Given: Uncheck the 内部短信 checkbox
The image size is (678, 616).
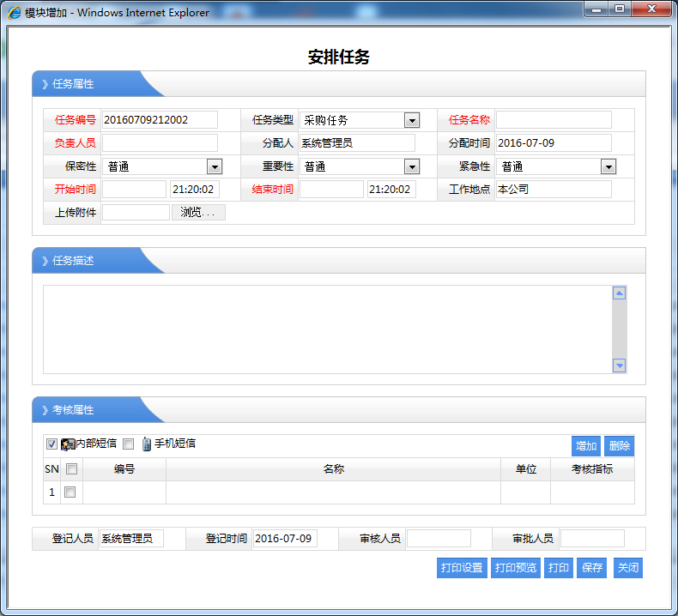Looking at the screenshot, I should pos(52,444).
